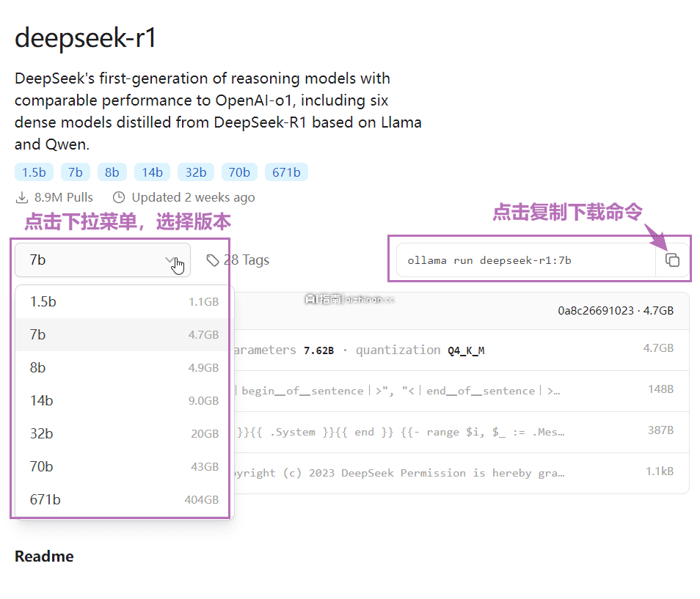Open the begin_of_sentence params row
700x599 pixels.
pyautogui.click(x=462, y=392)
